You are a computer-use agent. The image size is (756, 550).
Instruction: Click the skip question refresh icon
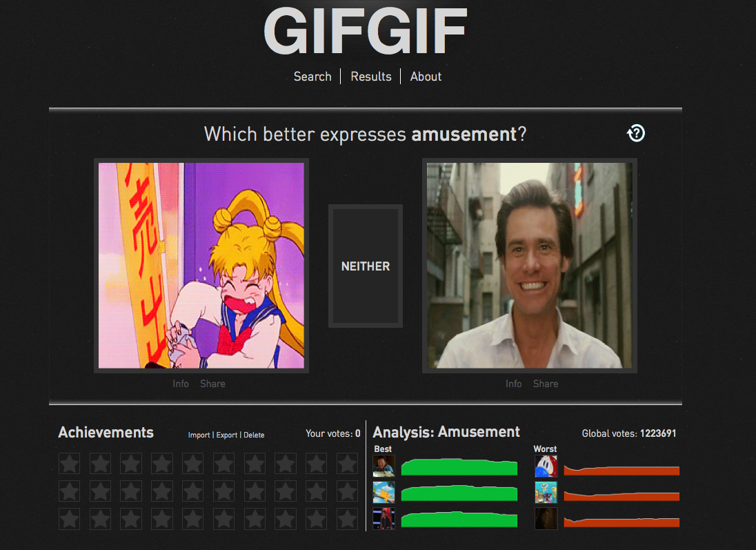point(636,133)
